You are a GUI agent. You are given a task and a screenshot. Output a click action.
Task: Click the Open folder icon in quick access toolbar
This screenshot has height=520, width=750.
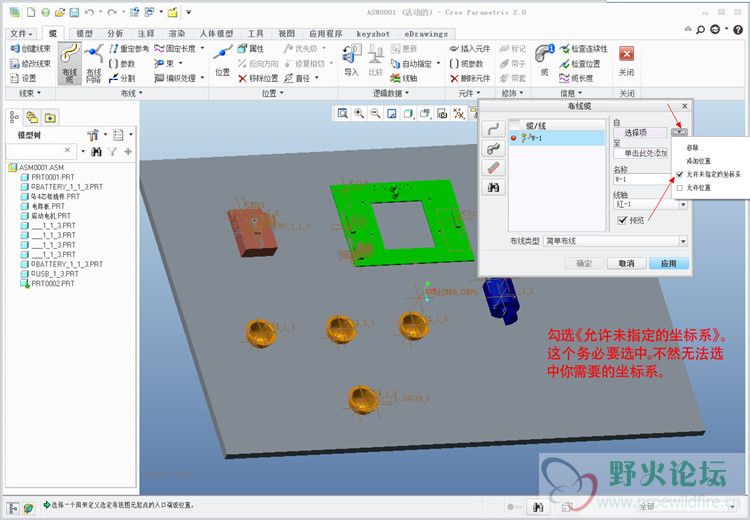pos(60,12)
